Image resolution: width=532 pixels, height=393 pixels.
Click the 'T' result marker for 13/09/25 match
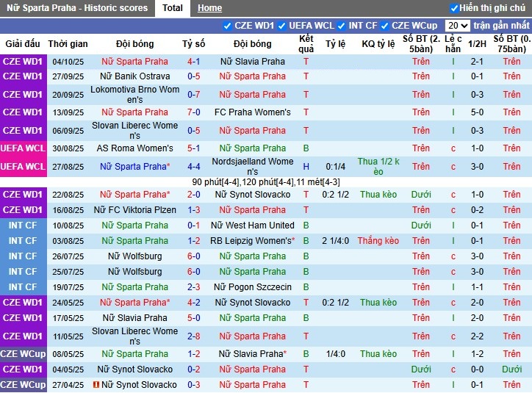click(x=306, y=112)
